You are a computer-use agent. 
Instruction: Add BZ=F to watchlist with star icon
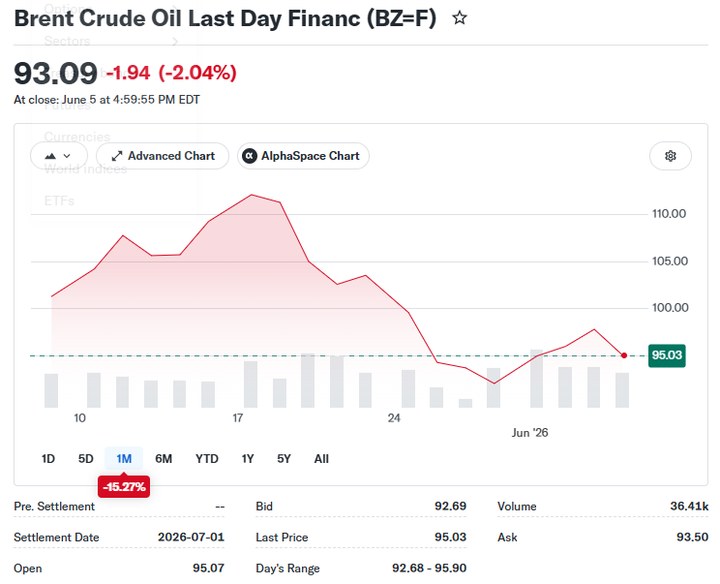[x=459, y=18]
